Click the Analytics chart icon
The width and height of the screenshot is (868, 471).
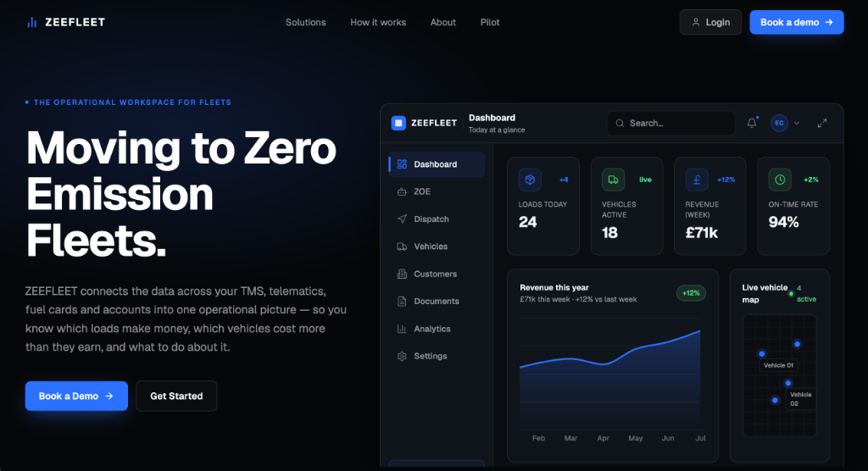point(402,329)
